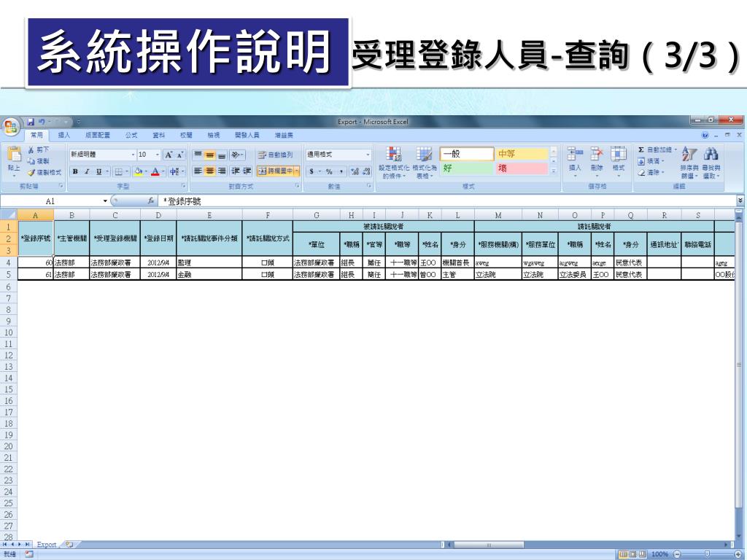The width and height of the screenshot is (747, 560).
Task: Apply the Bad (壞) red cell style
Action: pos(521,168)
